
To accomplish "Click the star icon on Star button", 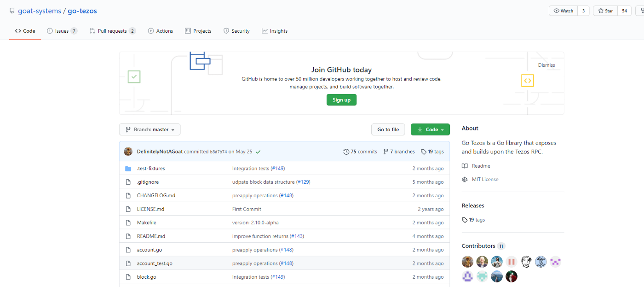I will pyautogui.click(x=600, y=11).
